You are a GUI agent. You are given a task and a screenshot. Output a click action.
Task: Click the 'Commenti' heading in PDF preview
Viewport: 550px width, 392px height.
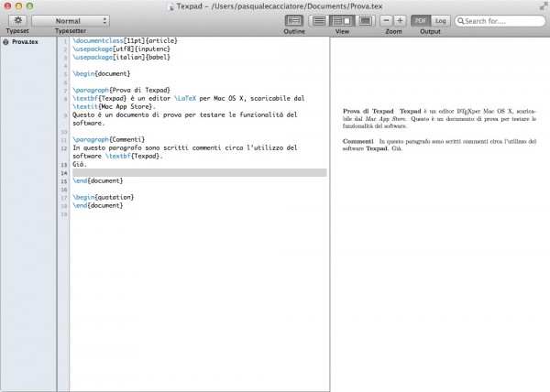pos(357,141)
